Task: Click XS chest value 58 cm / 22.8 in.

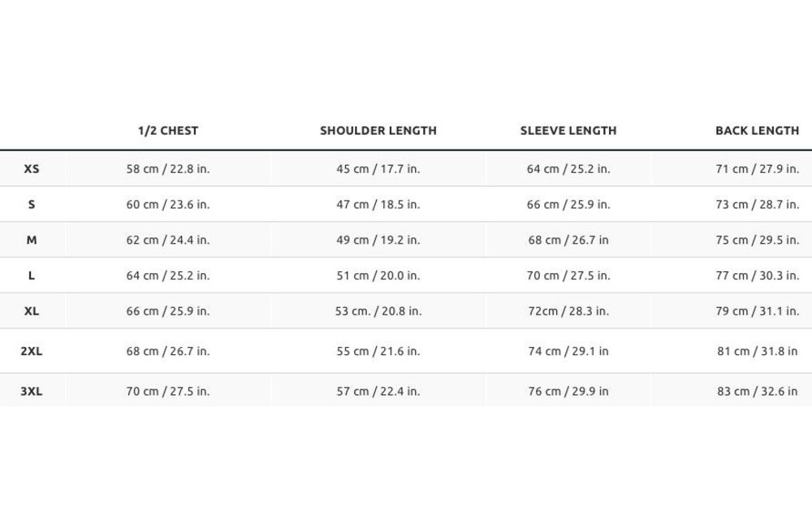Action: [x=168, y=169]
